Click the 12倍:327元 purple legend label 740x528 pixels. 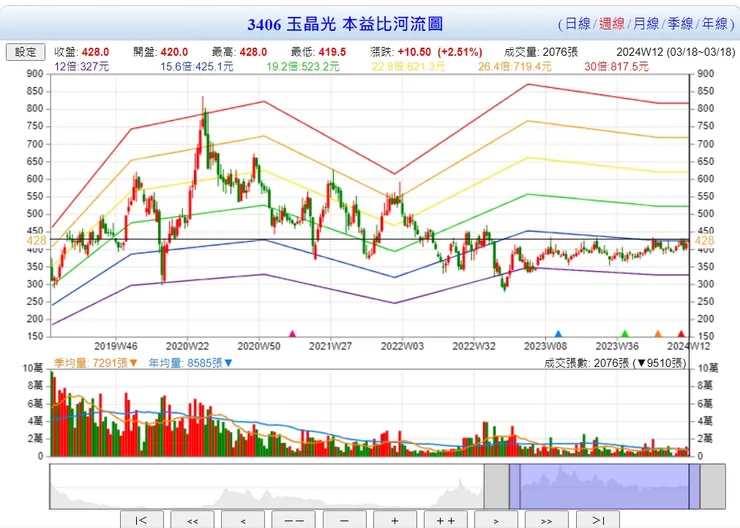tap(81, 67)
